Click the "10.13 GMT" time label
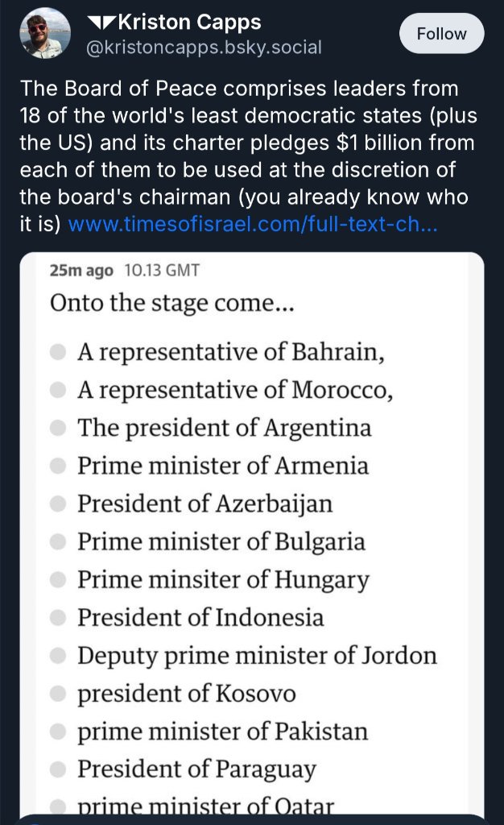Image resolution: width=504 pixels, height=825 pixels. click(x=161, y=271)
